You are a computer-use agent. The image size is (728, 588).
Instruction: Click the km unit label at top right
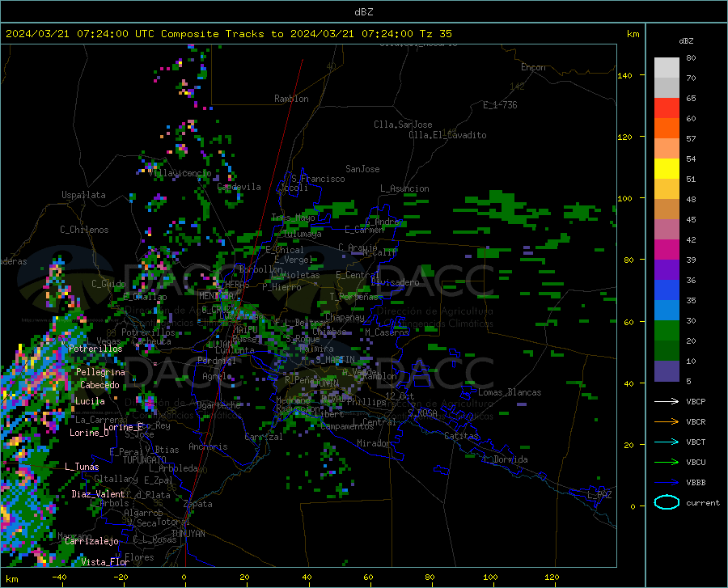[x=633, y=34]
